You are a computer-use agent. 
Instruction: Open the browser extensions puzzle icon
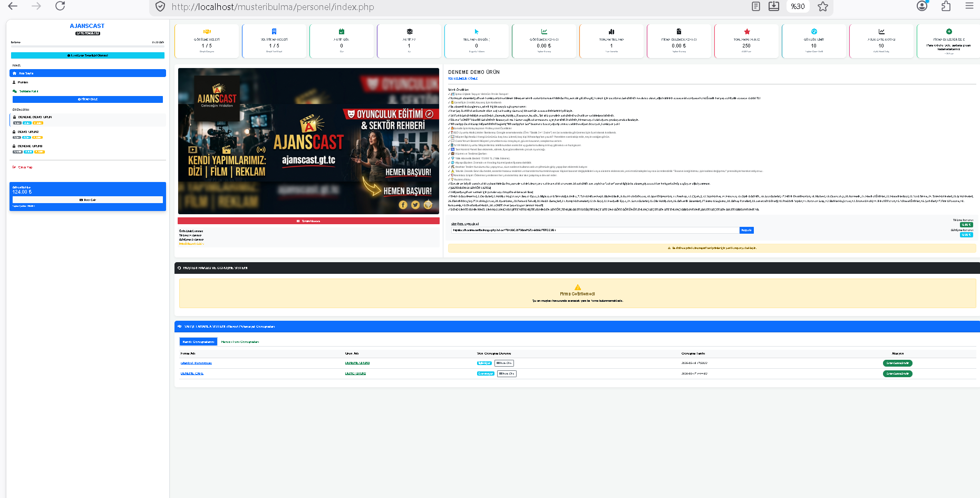pos(946,6)
